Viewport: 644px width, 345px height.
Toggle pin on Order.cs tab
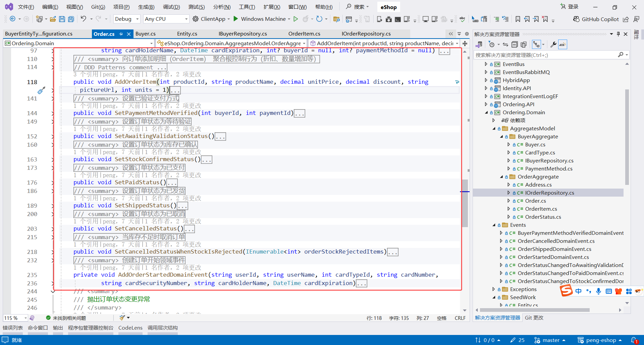tap(121, 34)
